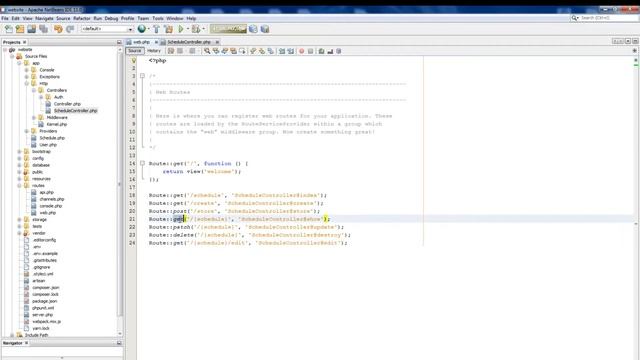Image resolution: width=640 pixels, height=360 pixels.
Task: Click the Debug Project toolbar icon
Action: coord(196,29)
